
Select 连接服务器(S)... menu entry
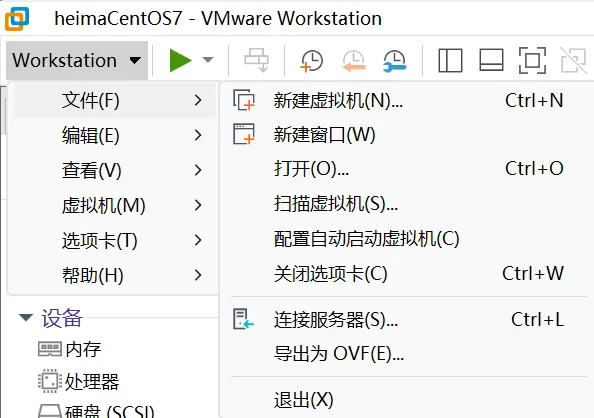407,319
